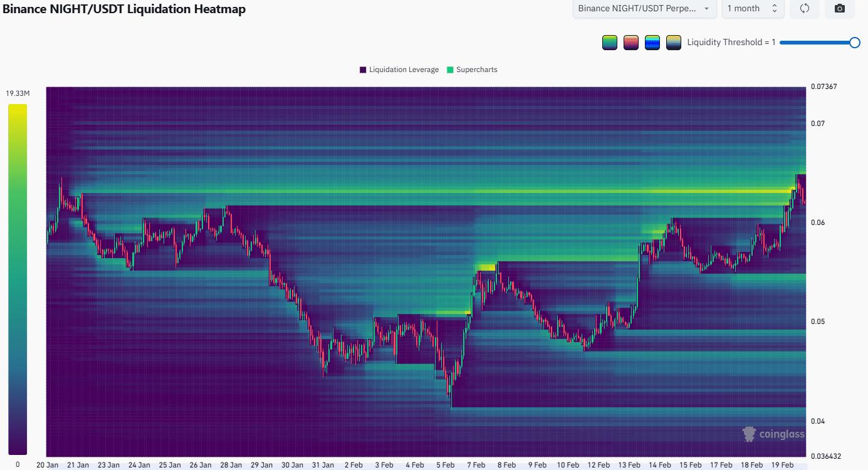Hide Supercharts by clicking its legend swatch
Viewport: 868px width, 470px height.
(449, 70)
